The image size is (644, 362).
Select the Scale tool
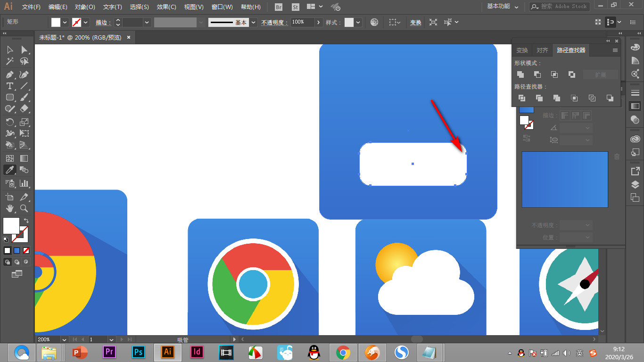tap(24, 122)
